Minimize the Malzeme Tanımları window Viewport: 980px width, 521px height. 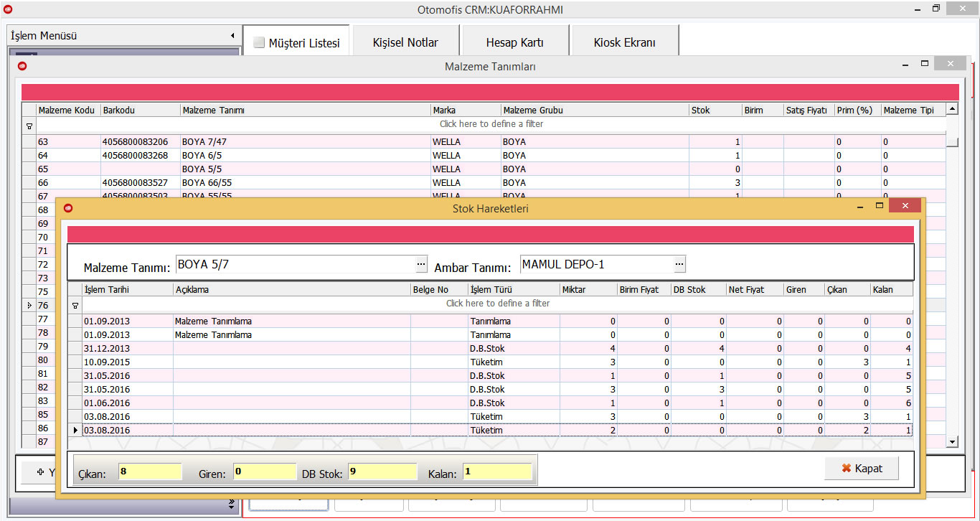tap(906, 64)
